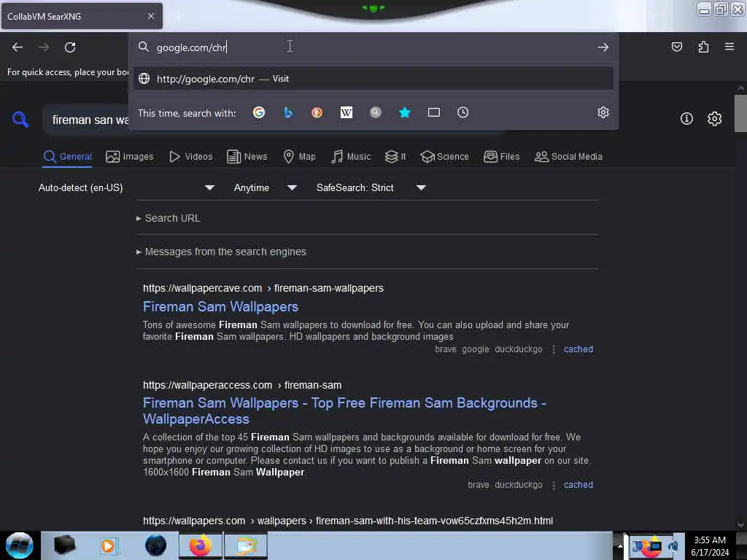The height and width of the screenshot is (560, 747).
Task: Open the Windows Start orb
Action: [20, 545]
